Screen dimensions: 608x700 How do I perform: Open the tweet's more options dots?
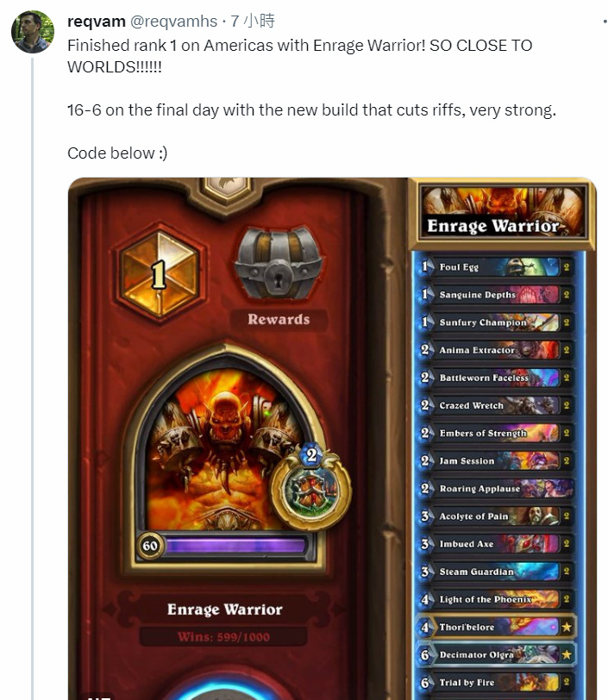605,21
